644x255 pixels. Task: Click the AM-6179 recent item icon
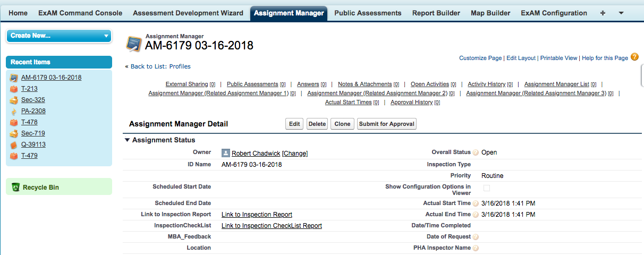click(x=14, y=78)
